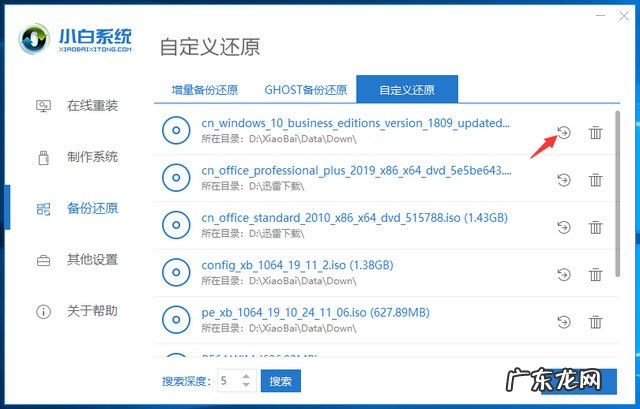Click the 搜索深度 value field
The image size is (640, 409).
(x=229, y=381)
